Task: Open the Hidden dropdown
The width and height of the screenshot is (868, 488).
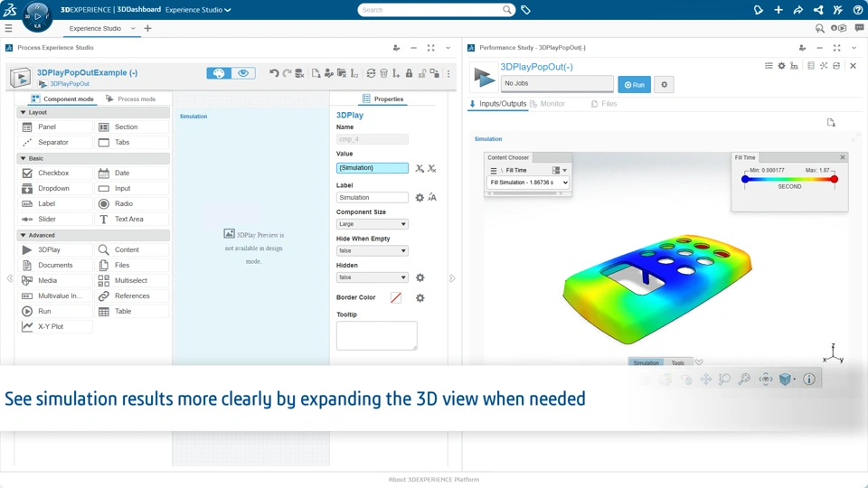Action: 372,277
